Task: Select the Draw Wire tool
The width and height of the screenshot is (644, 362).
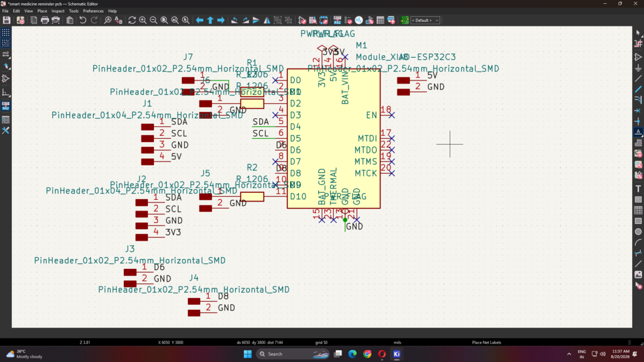Action: pos(638,79)
